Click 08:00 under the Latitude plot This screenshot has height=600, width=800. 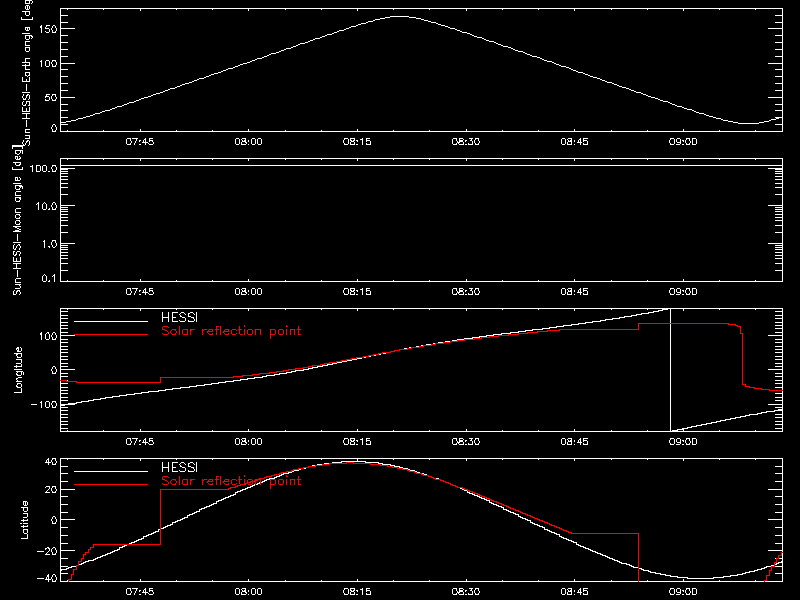tap(248, 592)
